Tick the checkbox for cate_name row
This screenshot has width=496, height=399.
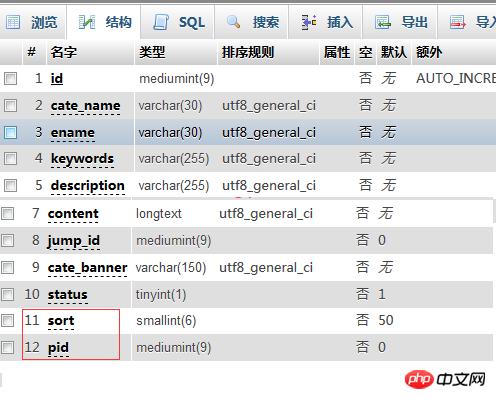pyautogui.click(x=10, y=105)
